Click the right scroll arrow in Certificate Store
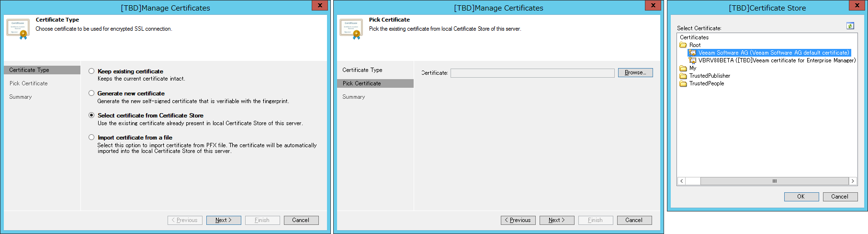868x234 pixels. (853, 181)
